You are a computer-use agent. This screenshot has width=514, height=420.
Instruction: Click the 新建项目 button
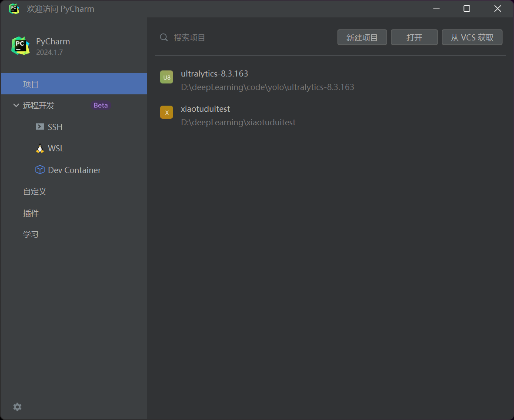362,37
